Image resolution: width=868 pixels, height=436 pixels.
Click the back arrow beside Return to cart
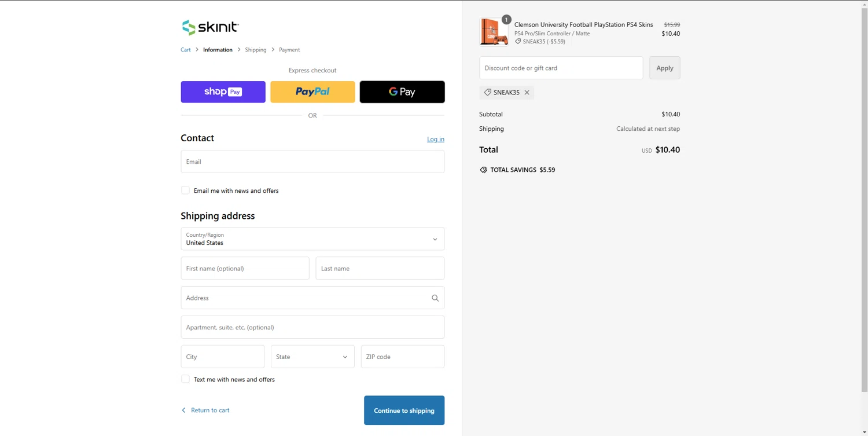click(184, 411)
